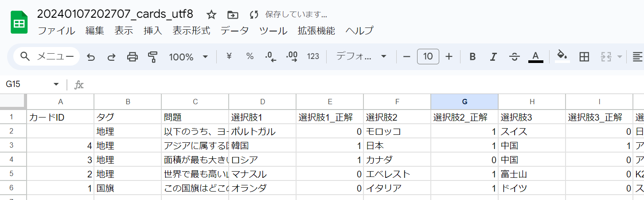Open horizontal align options
This screenshot has height=200, width=644.
pos(638,56)
